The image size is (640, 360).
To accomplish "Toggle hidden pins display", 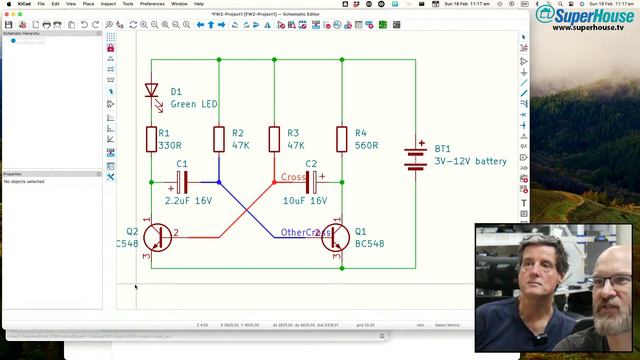I will tap(111, 104).
